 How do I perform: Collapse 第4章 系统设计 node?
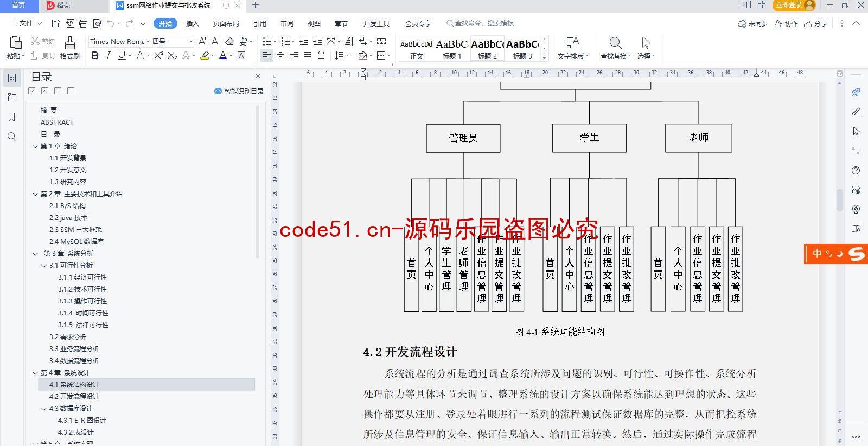35,373
